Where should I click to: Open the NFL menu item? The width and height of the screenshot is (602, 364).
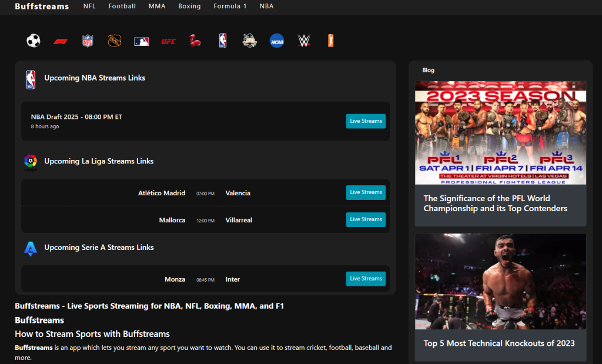[89, 6]
